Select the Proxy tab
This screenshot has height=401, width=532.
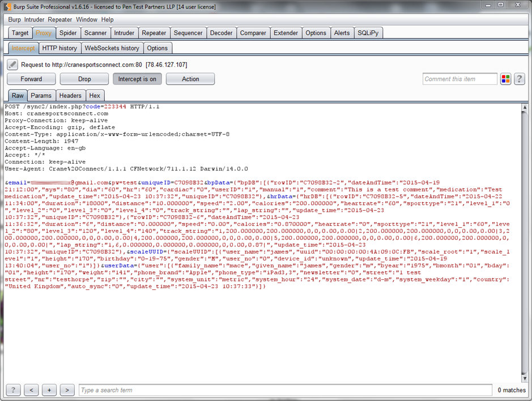point(44,33)
